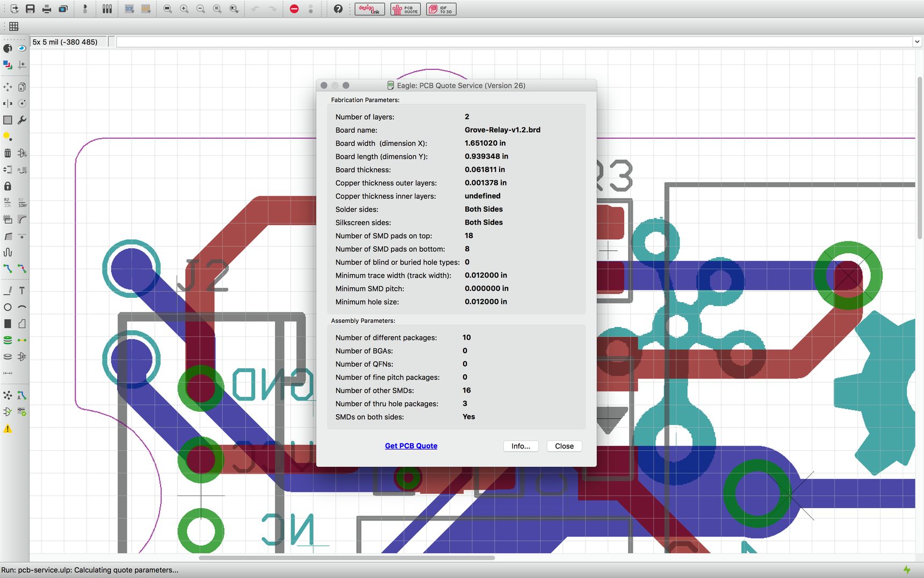
Task: Run the ULP program icon
Action: point(146,9)
